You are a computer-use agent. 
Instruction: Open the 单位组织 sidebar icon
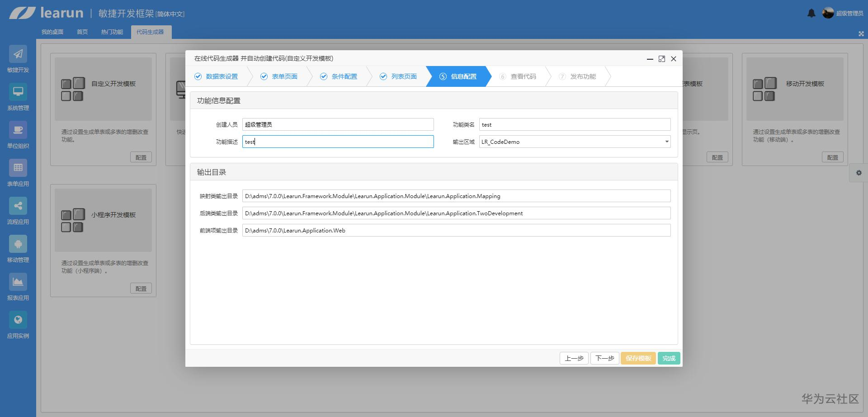[x=18, y=130]
